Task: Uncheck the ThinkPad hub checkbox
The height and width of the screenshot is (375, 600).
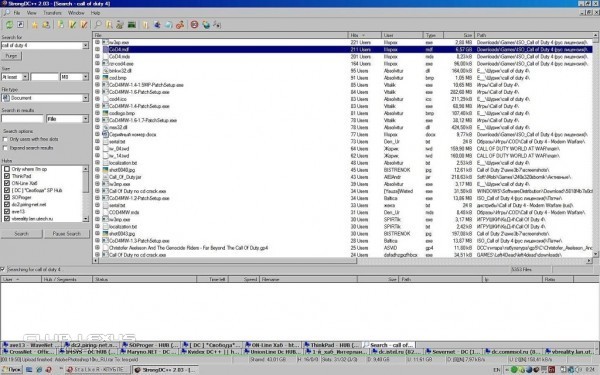Action: (7, 176)
